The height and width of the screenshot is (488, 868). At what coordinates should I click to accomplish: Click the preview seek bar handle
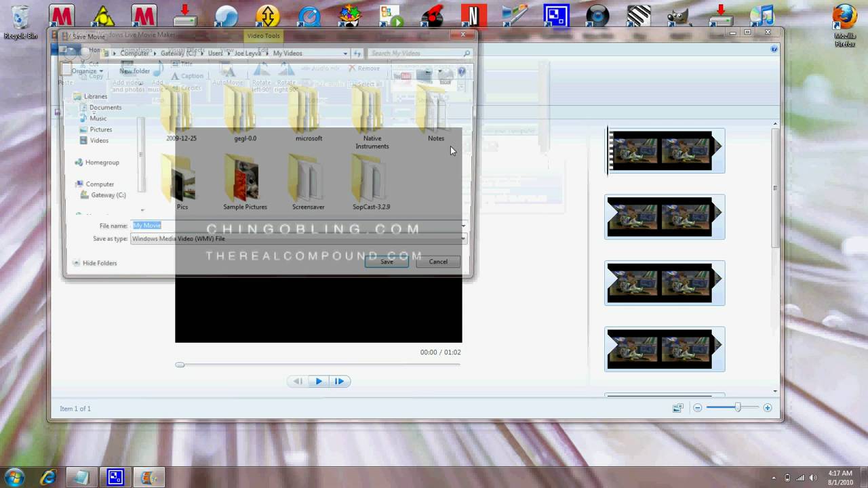(180, 365)
